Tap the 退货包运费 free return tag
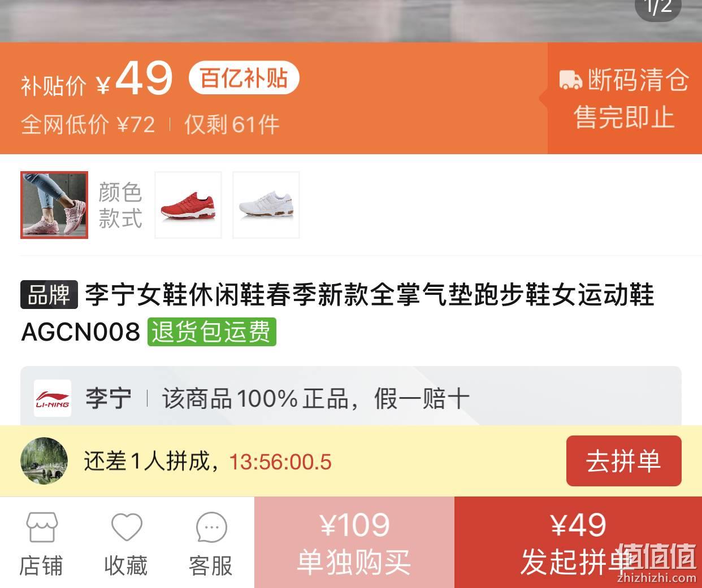The image size is (702, 588). pos(212,332)
